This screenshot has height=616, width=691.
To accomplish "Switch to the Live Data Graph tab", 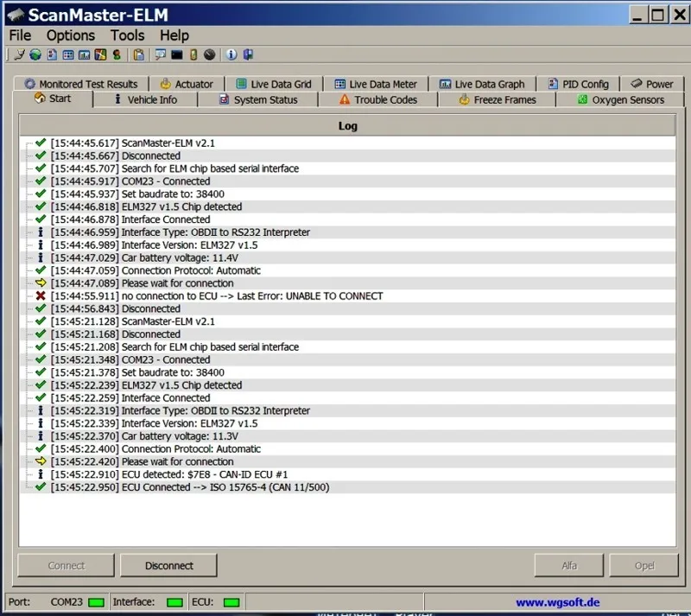I will [x=482, y=84].
